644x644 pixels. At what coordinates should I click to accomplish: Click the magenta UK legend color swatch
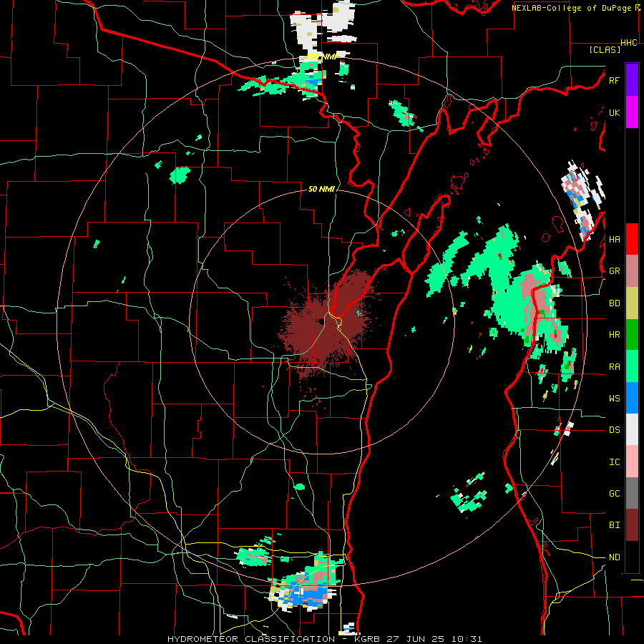632,112
